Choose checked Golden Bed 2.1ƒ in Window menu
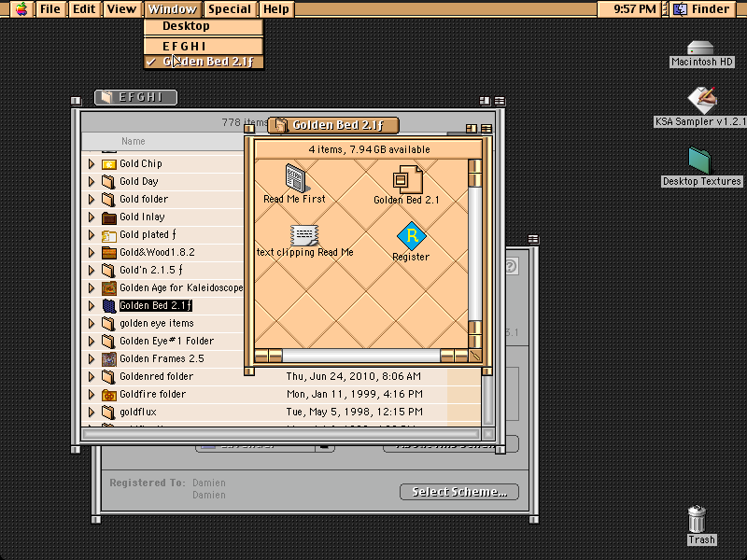Screen dimensions: 747x560 coord(204,62)
